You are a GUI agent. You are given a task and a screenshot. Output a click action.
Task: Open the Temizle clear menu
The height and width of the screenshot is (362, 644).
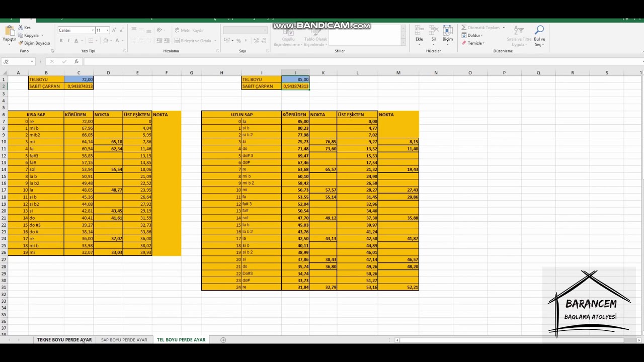[x=473, y=43]
